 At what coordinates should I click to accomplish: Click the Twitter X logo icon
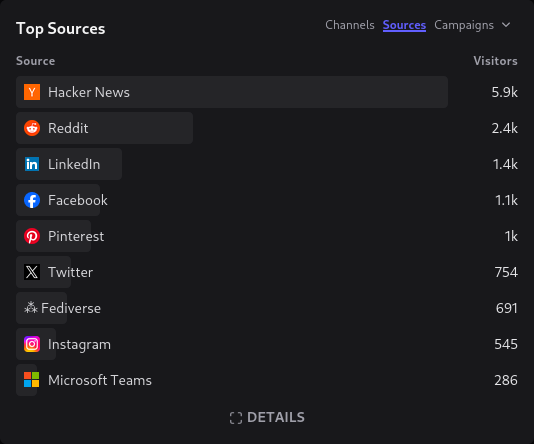pos(32,272)
